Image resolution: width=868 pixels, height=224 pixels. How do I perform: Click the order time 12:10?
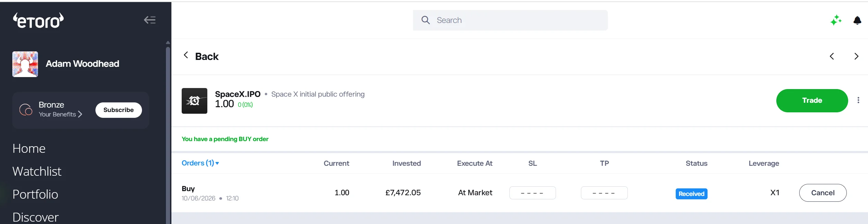click(232, 198)
